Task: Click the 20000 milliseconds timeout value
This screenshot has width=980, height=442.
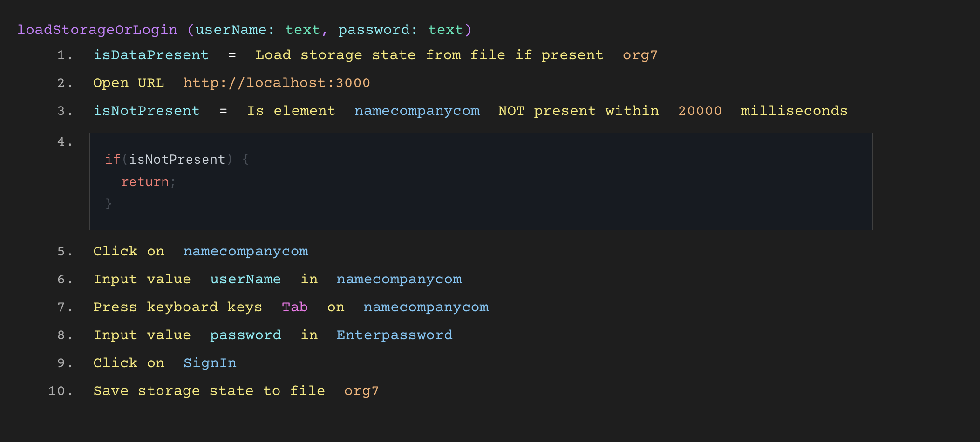Action: [700, 111]
